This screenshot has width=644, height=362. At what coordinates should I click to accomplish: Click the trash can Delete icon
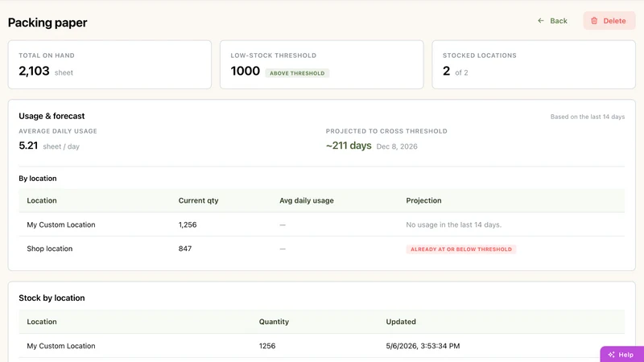(x=594, y=21)
